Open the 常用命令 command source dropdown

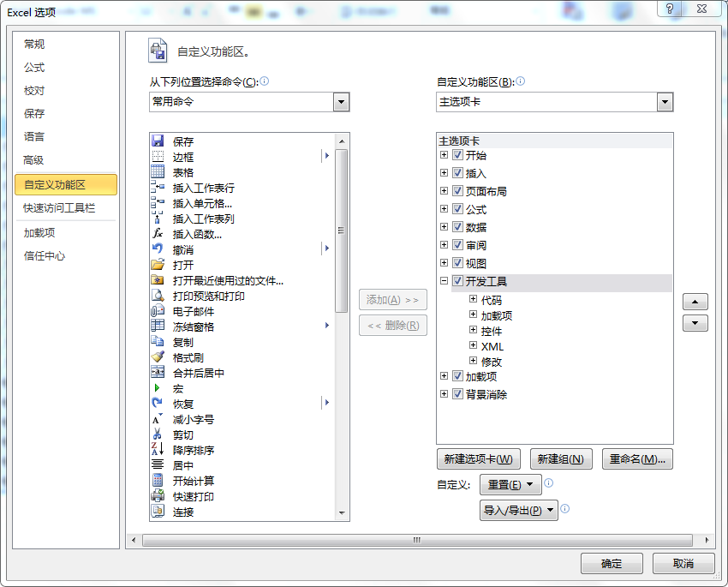pos(341,102)
